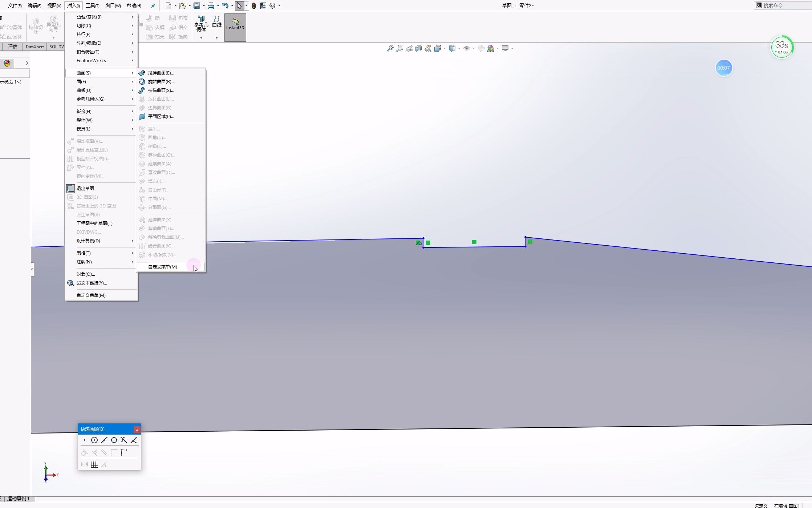This screenshot has width=812, height=508.
Task: Toggle the menu bar pin icon
Action: 153,6
